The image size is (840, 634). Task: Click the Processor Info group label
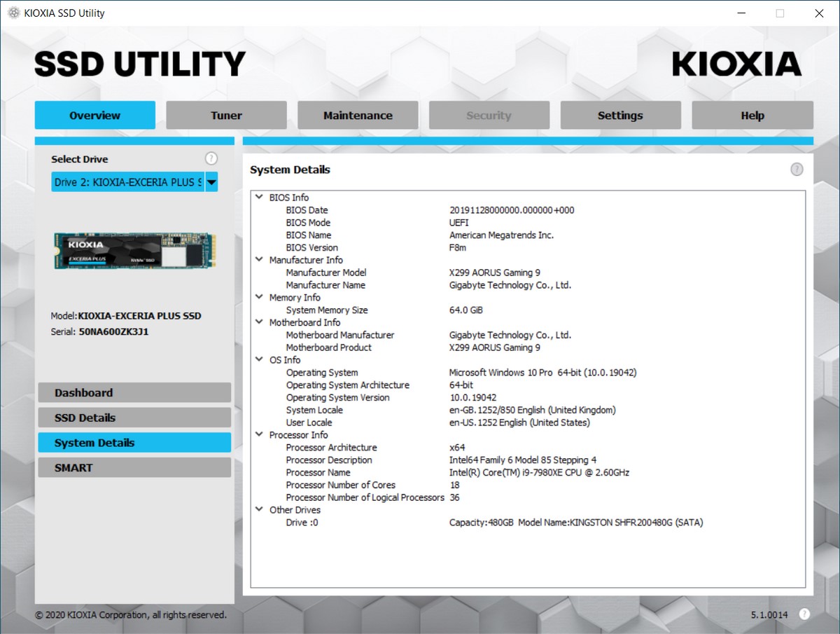pos(298,435)
